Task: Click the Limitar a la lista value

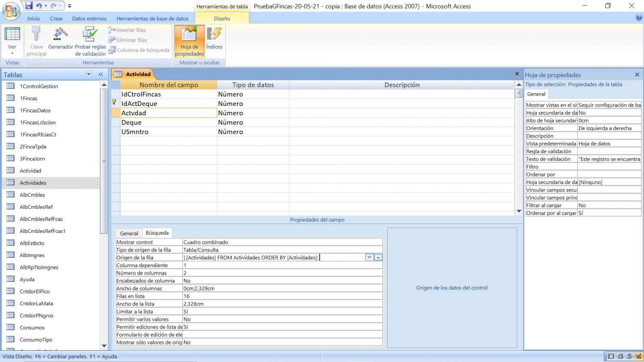Action: click(282, 311)
